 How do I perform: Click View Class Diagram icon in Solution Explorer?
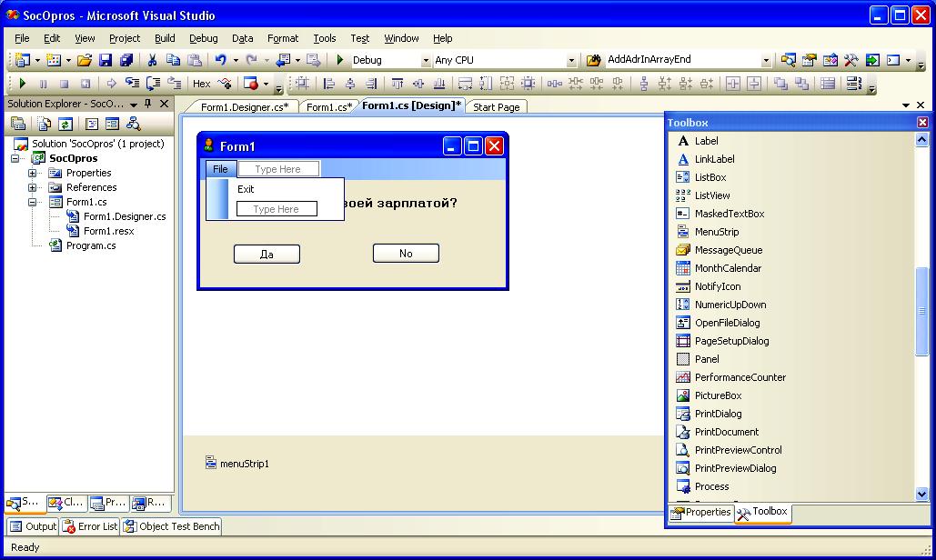click(134, 124)
